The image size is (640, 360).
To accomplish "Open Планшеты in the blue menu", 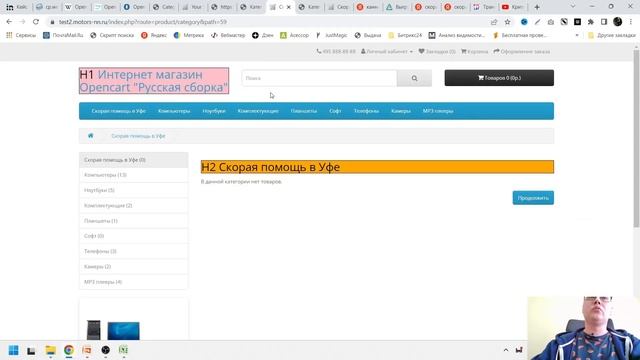I will [x=304, y=111].
